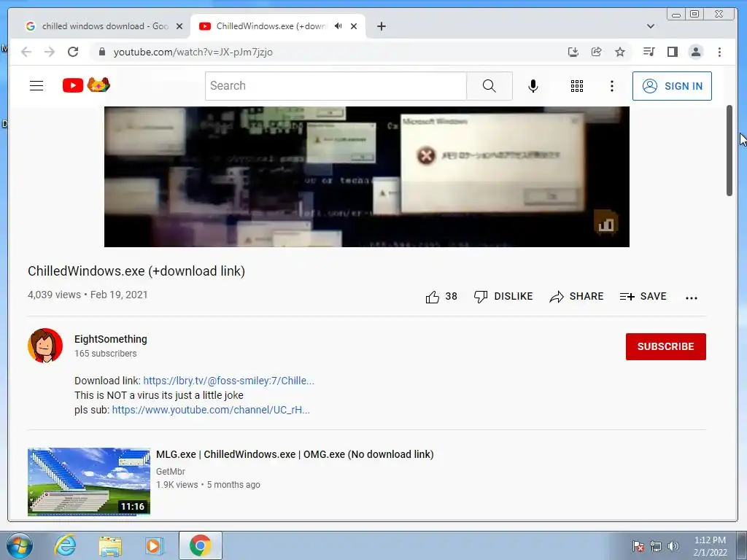Screen dimensions: 747x560
Task: Open Action Center flag icon
Action: [638, 546]
